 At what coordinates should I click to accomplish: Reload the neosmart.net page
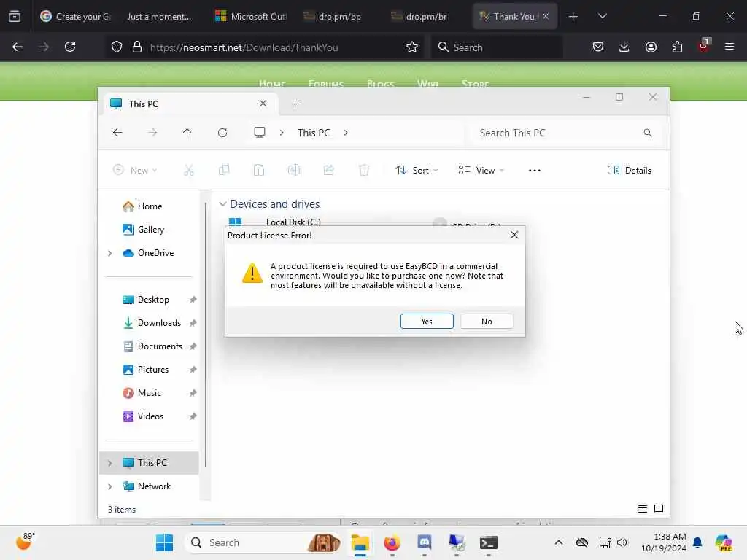point(70,47)
